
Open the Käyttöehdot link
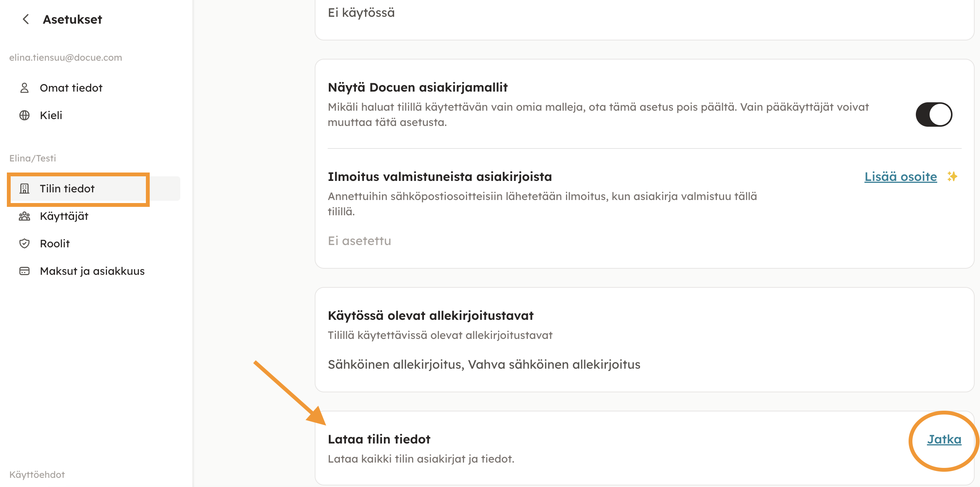click(x=37, y=474)
